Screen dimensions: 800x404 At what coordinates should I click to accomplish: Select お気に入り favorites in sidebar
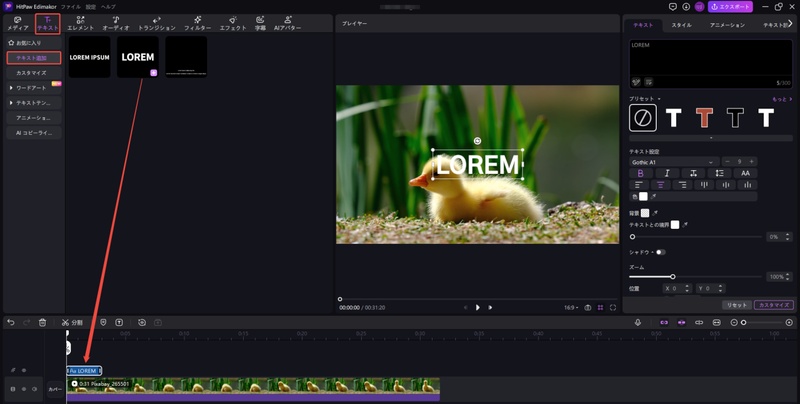coord(34,43)
